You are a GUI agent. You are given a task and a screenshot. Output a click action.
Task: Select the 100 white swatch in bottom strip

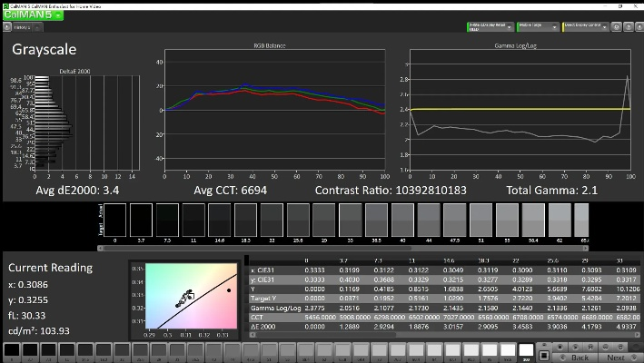coord(526,350)
